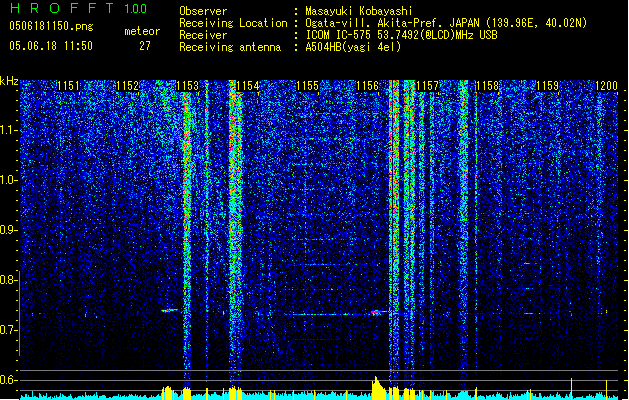This screenshot has width=629, height=400.
Task: Click the 1156 time marker
Action: tap(367, 86)
